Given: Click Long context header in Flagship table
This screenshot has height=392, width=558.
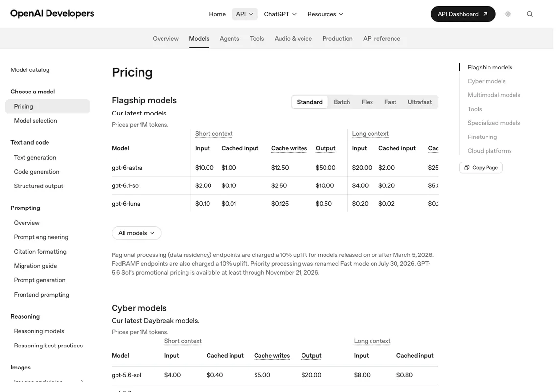Looking at the screenshot, I should click(x=370, y=134).
